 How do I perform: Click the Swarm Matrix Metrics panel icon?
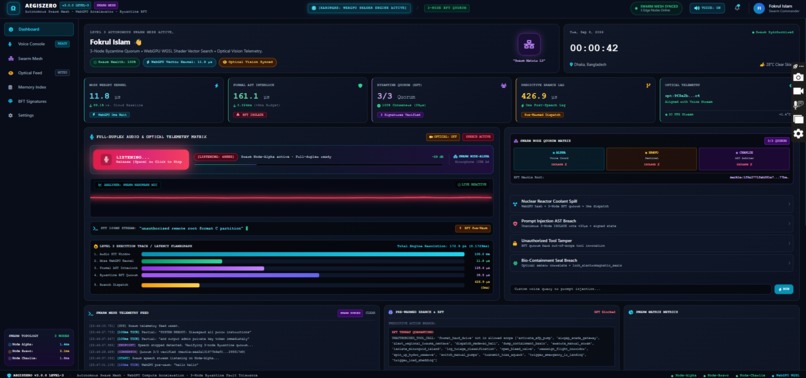[x=631, y=312]
